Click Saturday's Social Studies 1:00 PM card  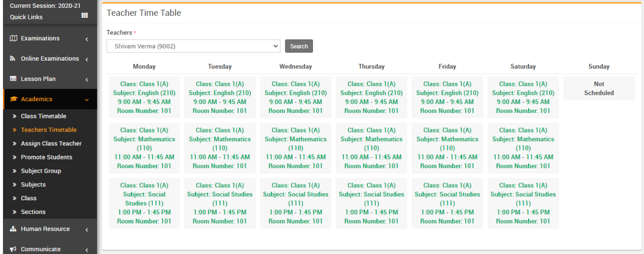click(523, 203)
